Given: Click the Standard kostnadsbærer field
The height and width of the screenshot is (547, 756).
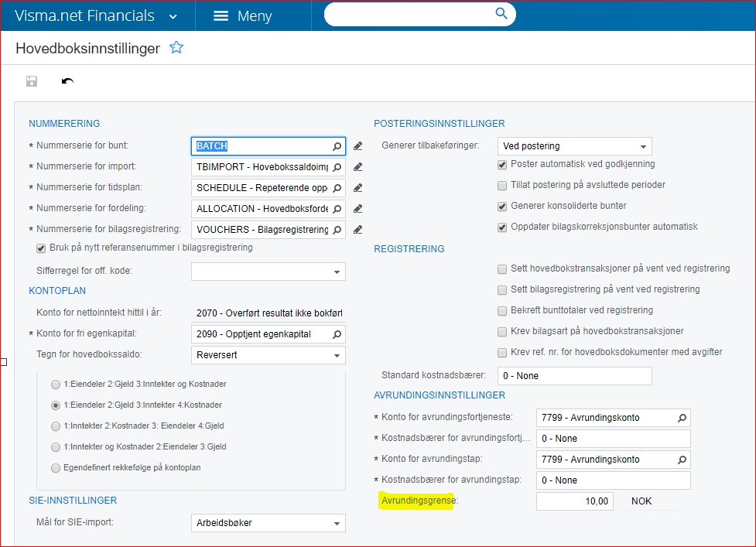Looking at the screenshot, I should click(575, 376).
